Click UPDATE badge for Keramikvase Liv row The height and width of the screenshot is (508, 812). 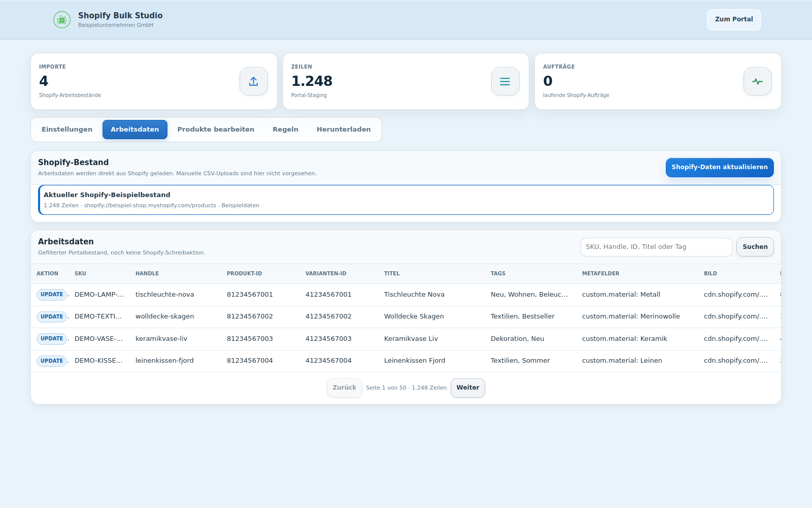point(52,339)
